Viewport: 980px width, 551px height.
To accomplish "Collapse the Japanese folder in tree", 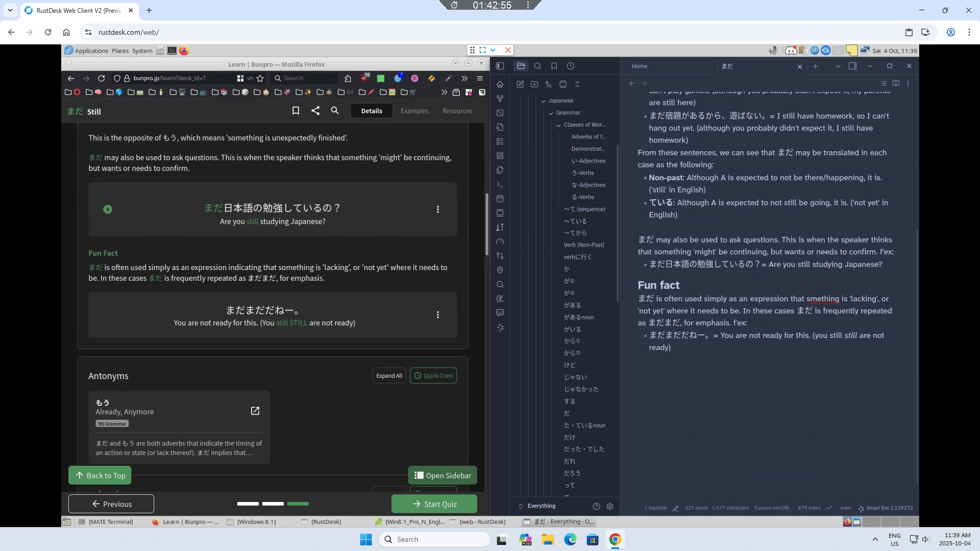I will (543, 101).
